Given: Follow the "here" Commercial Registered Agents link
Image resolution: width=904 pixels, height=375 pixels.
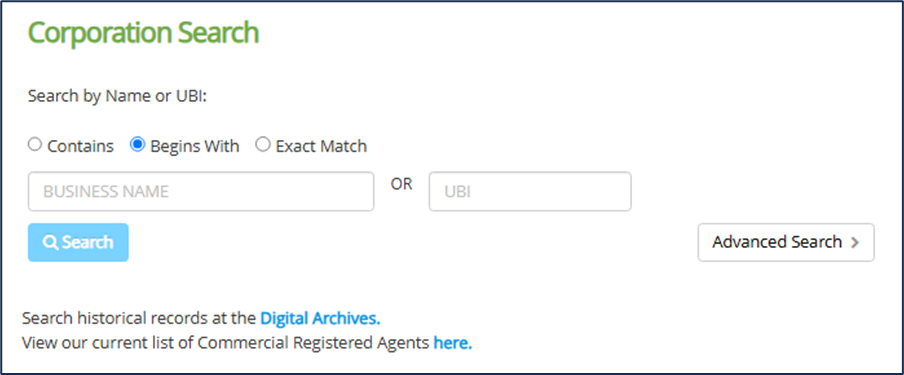Looking at the screenshot, I should coord(453,343).
